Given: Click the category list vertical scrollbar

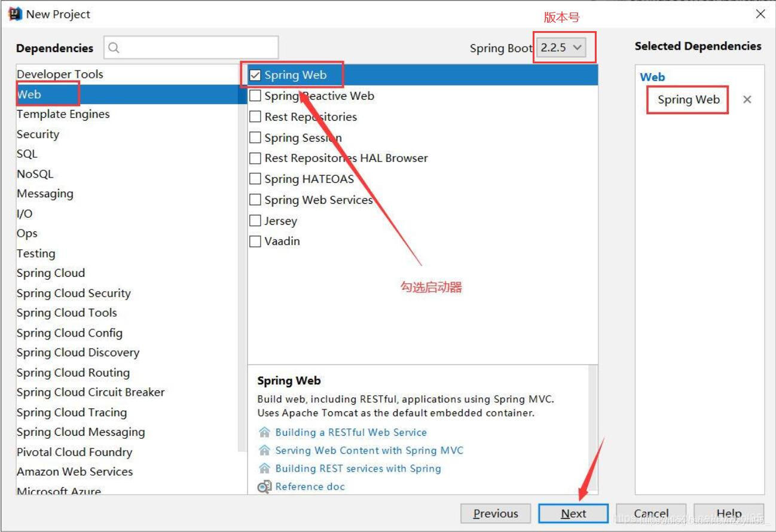Looking at the screenshot, I should [x=242, y=257].
